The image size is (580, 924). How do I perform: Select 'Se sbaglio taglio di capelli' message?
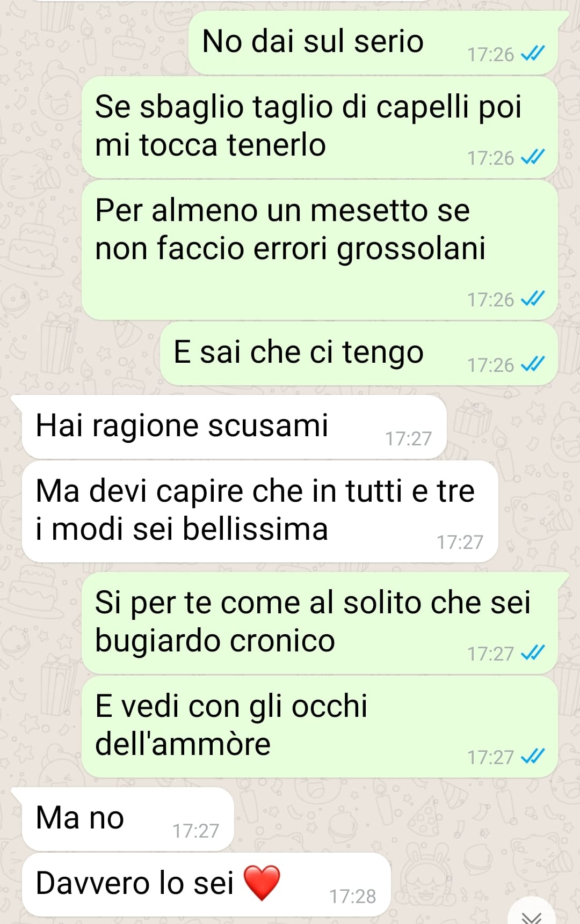coord(320,127)
